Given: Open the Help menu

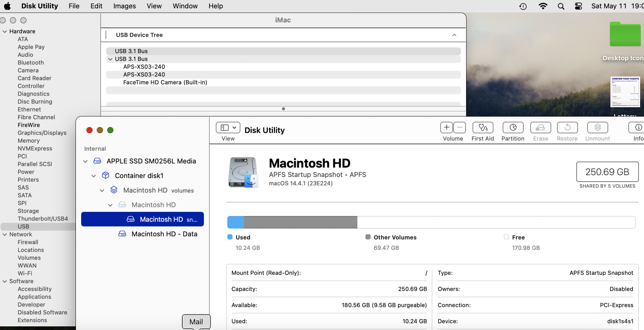Looking at the screenshot, I should click(x=216, y=6).
